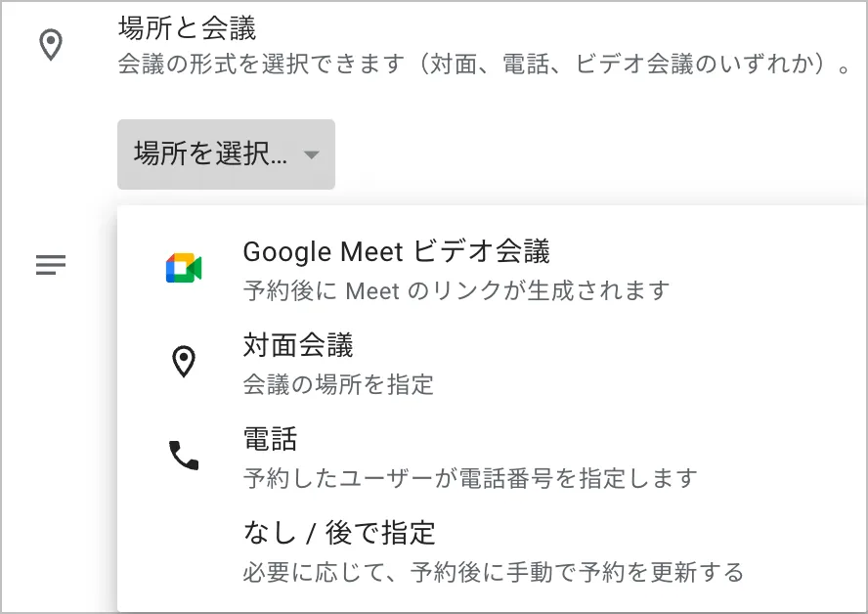The width and height of the screenshot is (868, 614).
Task: Click the map pin icon for 対面会議
Action: 184,363
